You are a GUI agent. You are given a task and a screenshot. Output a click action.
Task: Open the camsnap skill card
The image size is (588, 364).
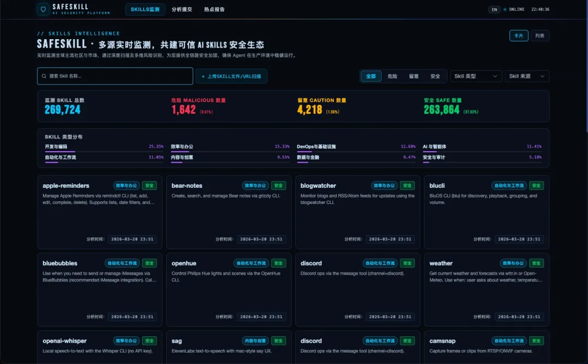click(x=487, y=347)
